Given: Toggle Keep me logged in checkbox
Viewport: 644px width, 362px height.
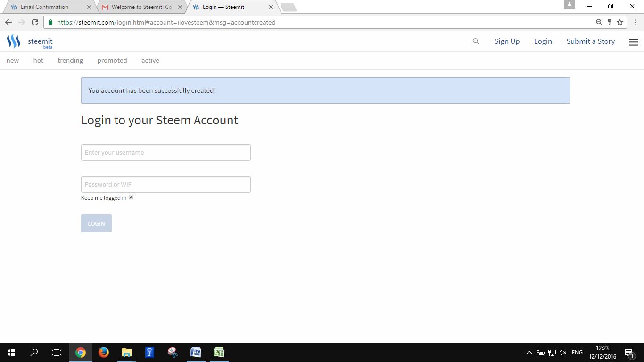Looking at the screenshot, I should (x=131, y=197).
